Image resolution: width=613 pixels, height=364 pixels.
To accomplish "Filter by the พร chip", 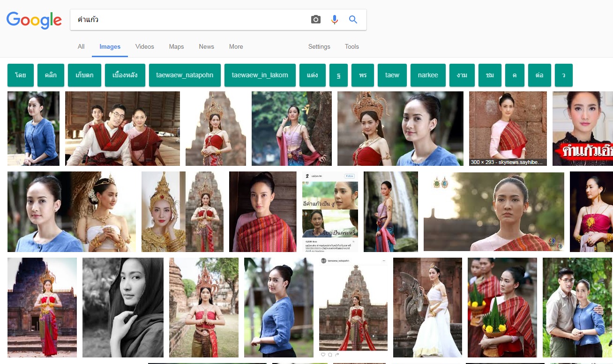I will tap(363, 75).
